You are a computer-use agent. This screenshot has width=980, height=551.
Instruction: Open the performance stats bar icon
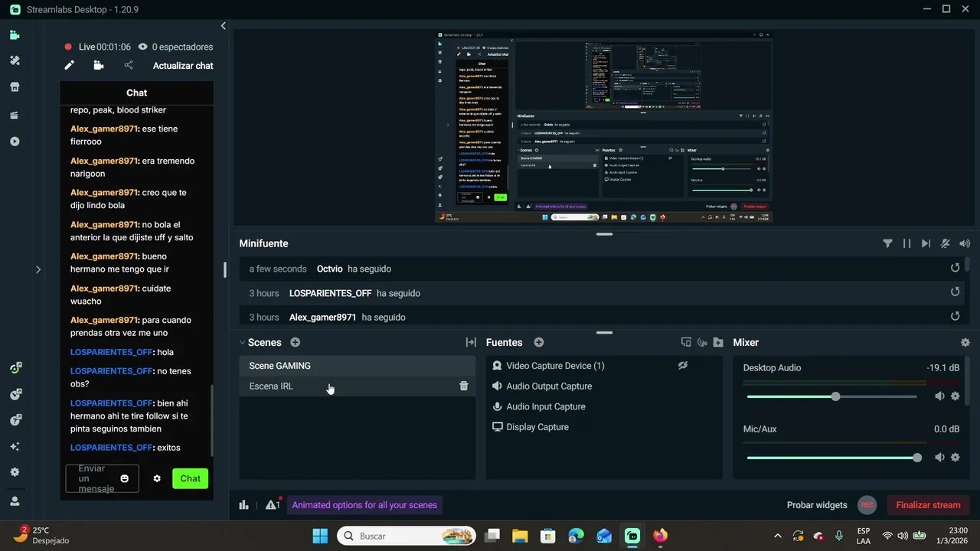(x=243, y=505)
